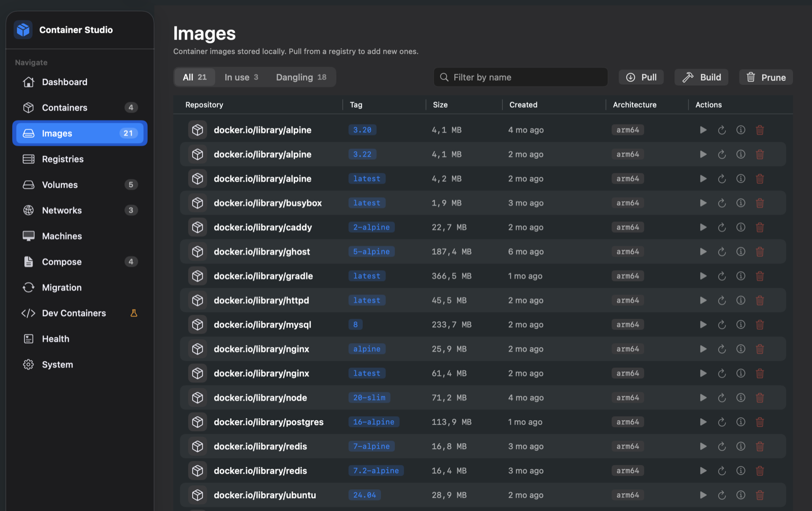Image resolution: width=812 pixels, height=511 pixels.
Task: Click the Architecture column header
Action: [634, 105]
